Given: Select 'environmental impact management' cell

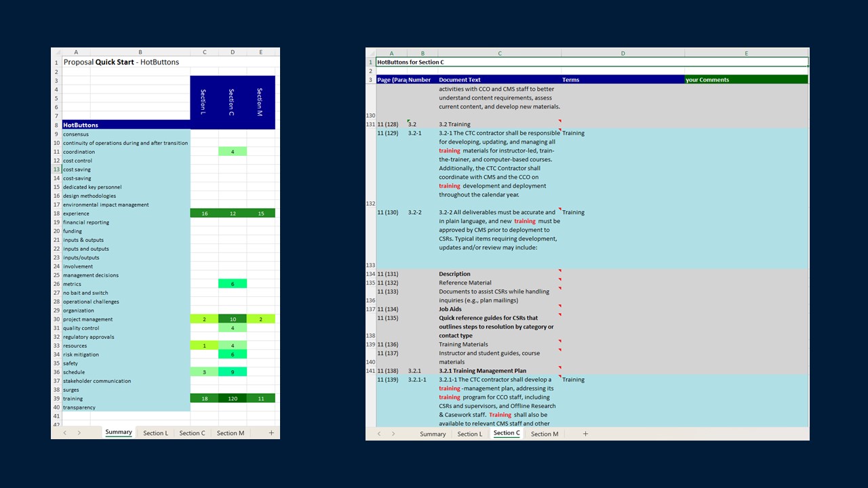Looking at the screenshot, I should pyautogui.click(x=126, y=205).
